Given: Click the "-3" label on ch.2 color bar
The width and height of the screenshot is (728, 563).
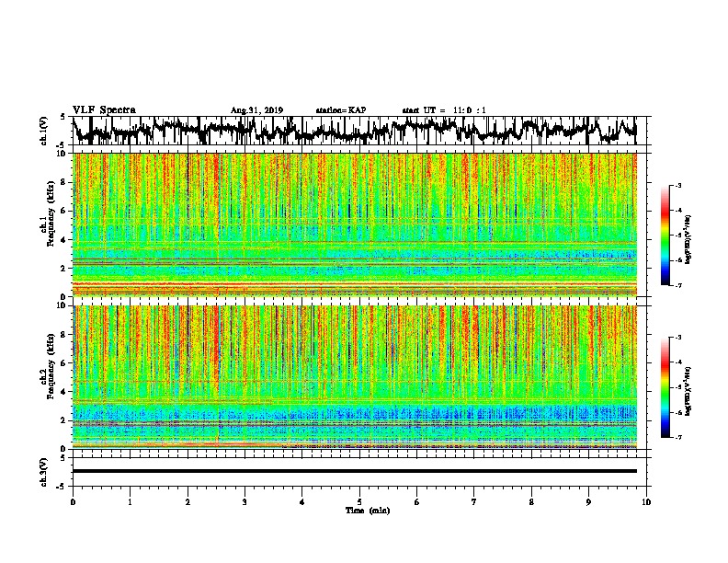Looking at the screenshot, I should [678, 338].
